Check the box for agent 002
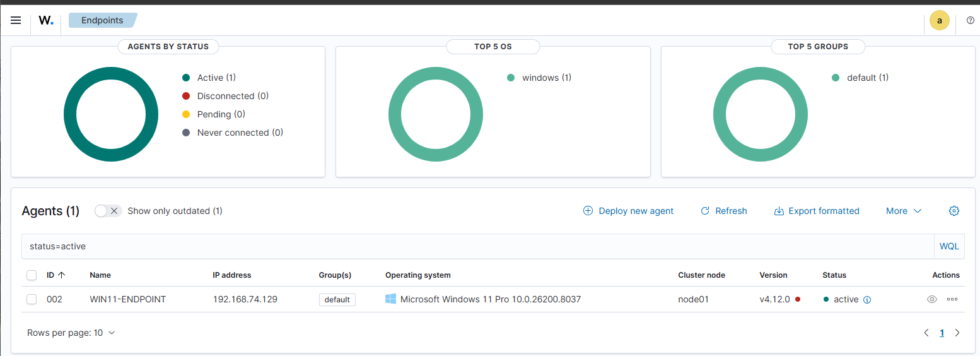Screen dimensions: 980x356 coord(32,299)
